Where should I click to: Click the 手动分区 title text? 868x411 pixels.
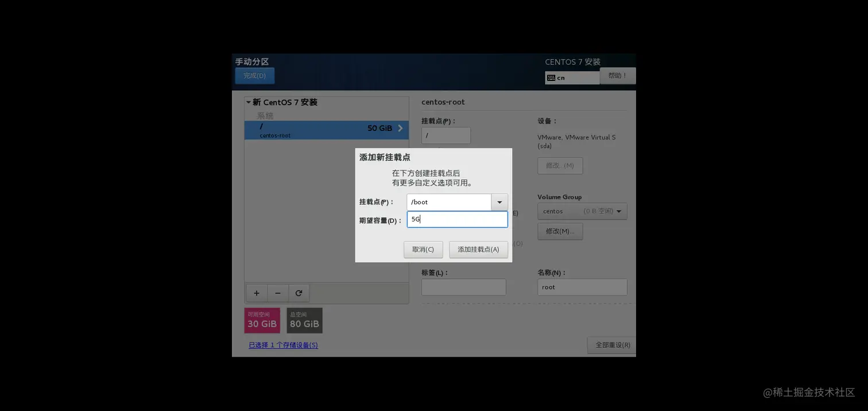pos(252,61)
